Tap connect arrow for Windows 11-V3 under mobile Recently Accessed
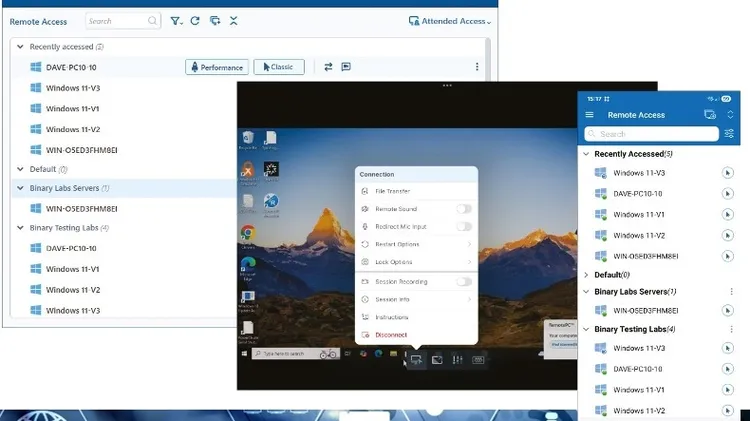 click(728, 173)
